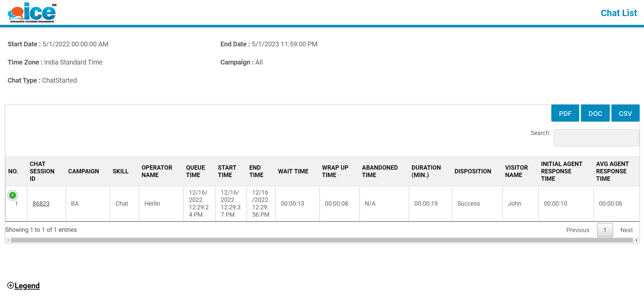Focus the Search input field
The height and width of the screenshot is (296, 644).
596,138
